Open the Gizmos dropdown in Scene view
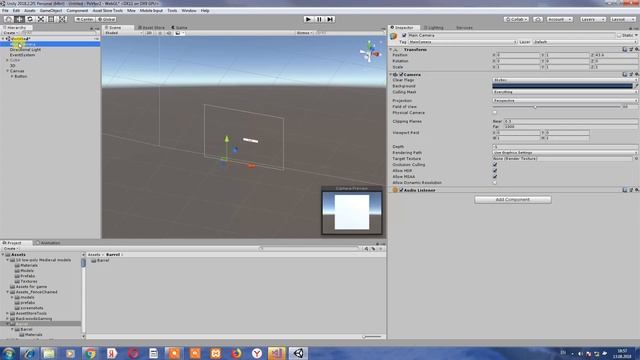This screenshot has height=360, width=640. tap(304, 33)
